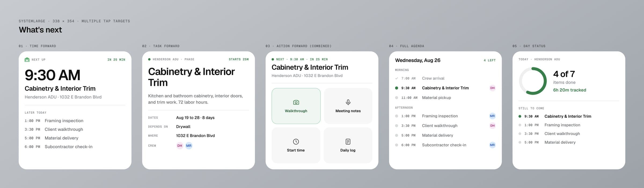This screenshot has width=644, height=188.
Task: Tap the clock icon on Start time
Action: coord(296,142)
